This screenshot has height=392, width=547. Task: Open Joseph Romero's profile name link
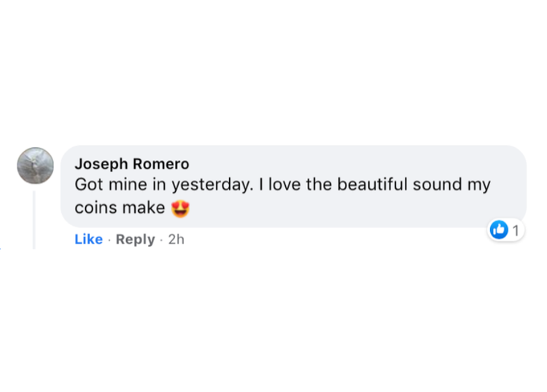pyautogui.click(x=131, y=163)
